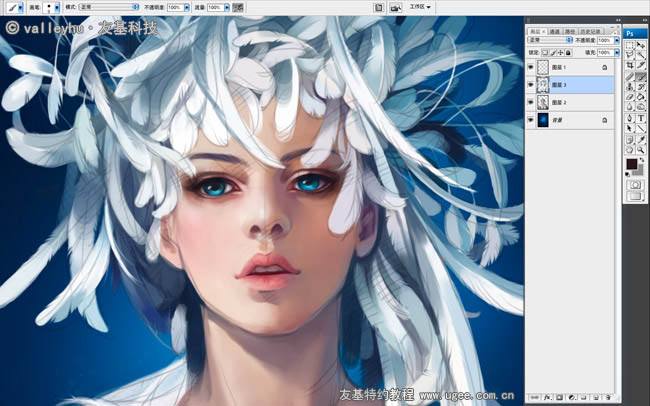The width and height of the screenshot is (650, 406).
Task: Toggle lock all
Action: click(568, 53)
